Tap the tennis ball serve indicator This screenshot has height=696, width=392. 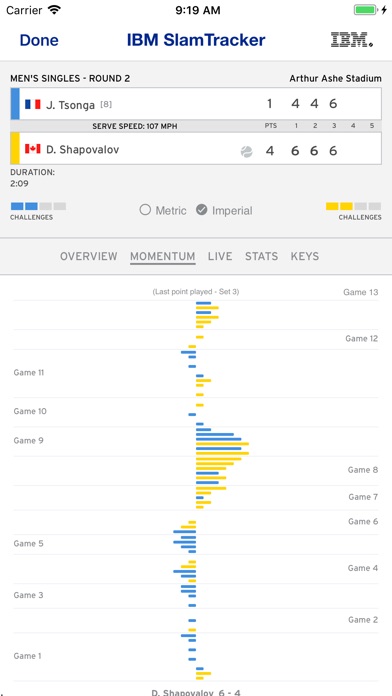click(x=246, y=152)
